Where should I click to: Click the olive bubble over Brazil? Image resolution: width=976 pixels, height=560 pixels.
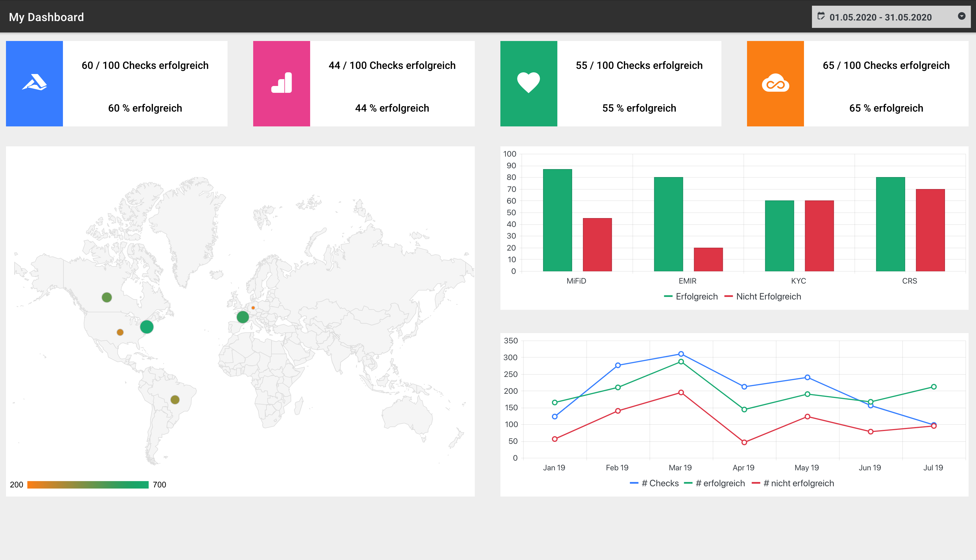click(175, 400)
